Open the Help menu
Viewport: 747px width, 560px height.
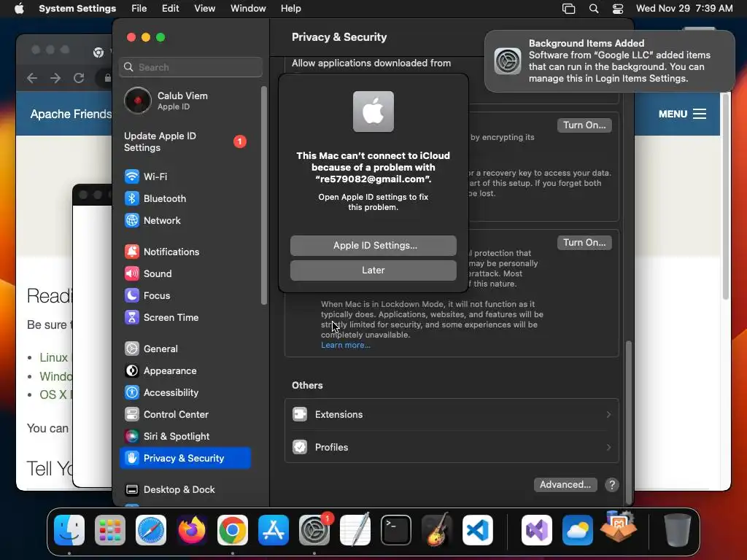point(290,9)
